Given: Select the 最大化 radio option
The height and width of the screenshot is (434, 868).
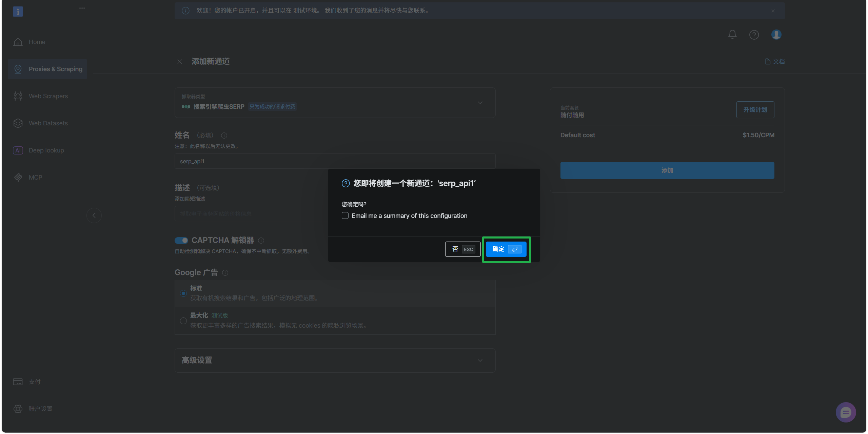Looking at the screenshot, I should pos(183,321).
